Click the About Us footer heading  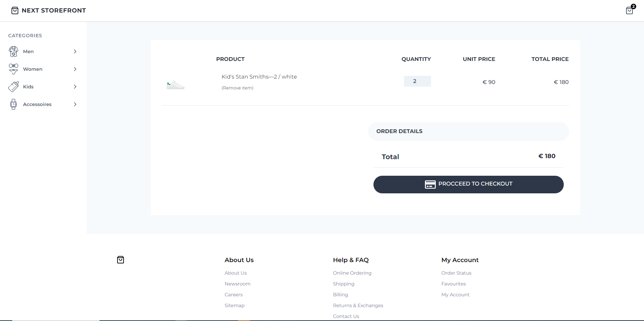[x=239, y=260]
